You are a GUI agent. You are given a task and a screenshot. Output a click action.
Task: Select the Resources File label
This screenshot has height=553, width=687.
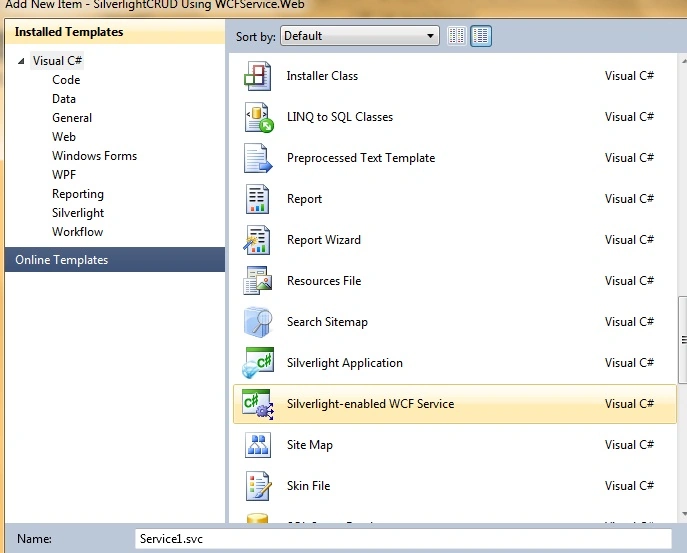[324, 281]
